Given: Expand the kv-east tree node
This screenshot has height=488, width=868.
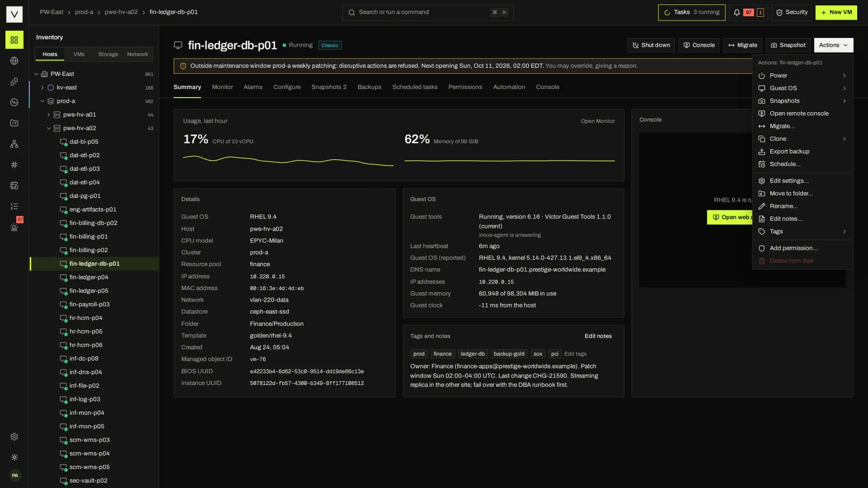Looking at the screenshot, I should click(x=42, y=88).
